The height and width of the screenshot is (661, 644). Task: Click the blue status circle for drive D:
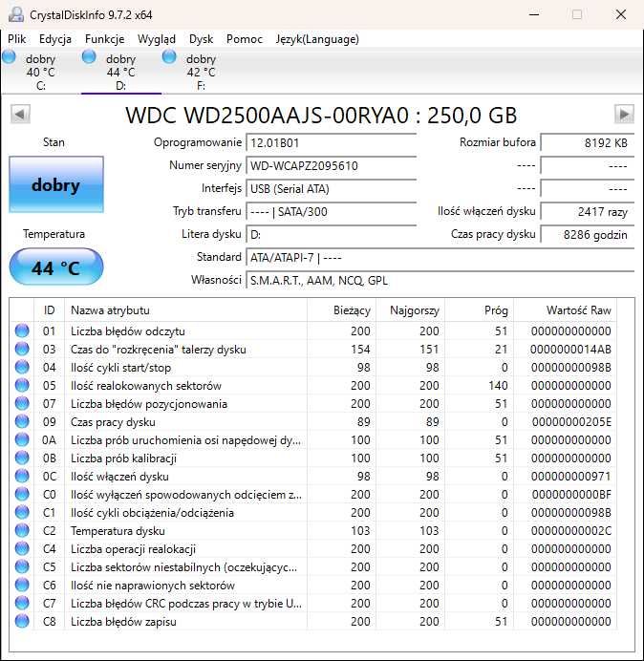tap(89, 56)
